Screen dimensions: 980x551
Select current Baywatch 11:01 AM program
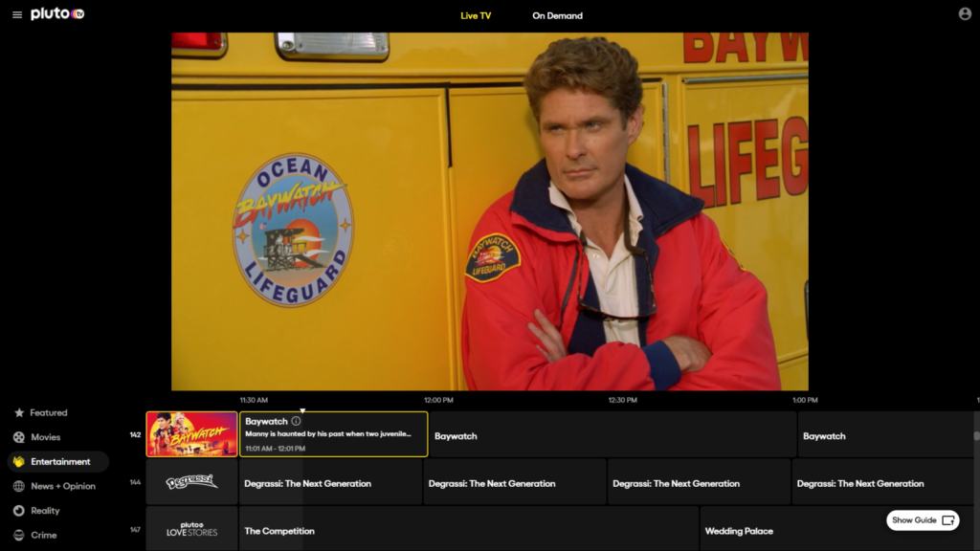[x=334, y=434]
